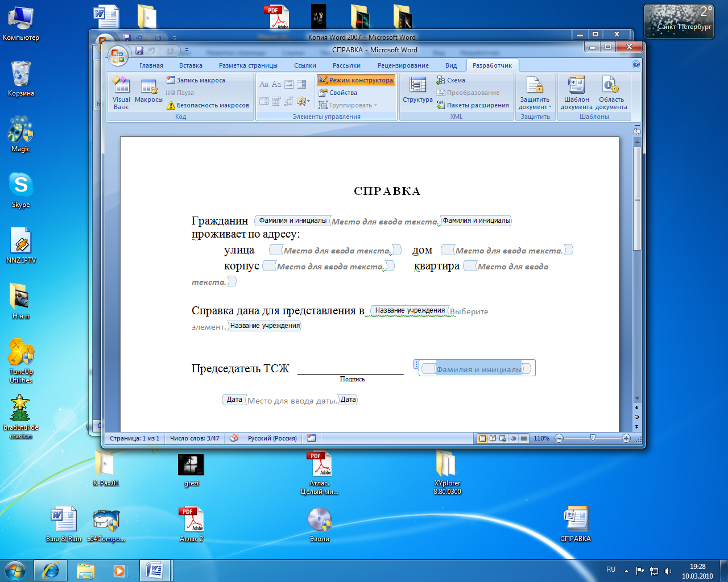Open the Ссылки tab

(x=305, y=65)
